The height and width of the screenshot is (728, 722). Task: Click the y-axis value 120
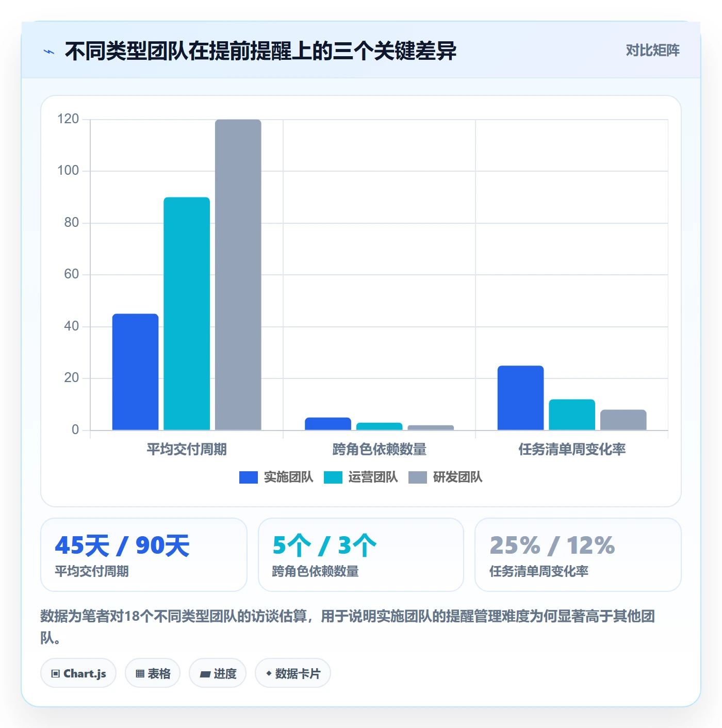[x=68, y=119]
